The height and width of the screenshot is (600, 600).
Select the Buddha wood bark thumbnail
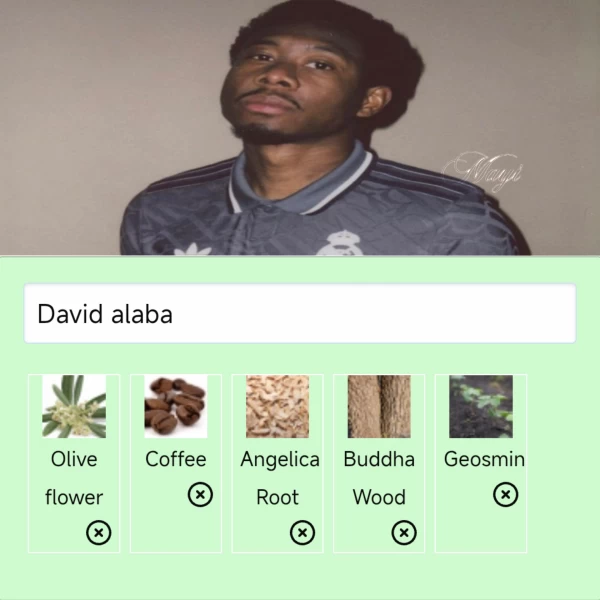coord(379,406)
